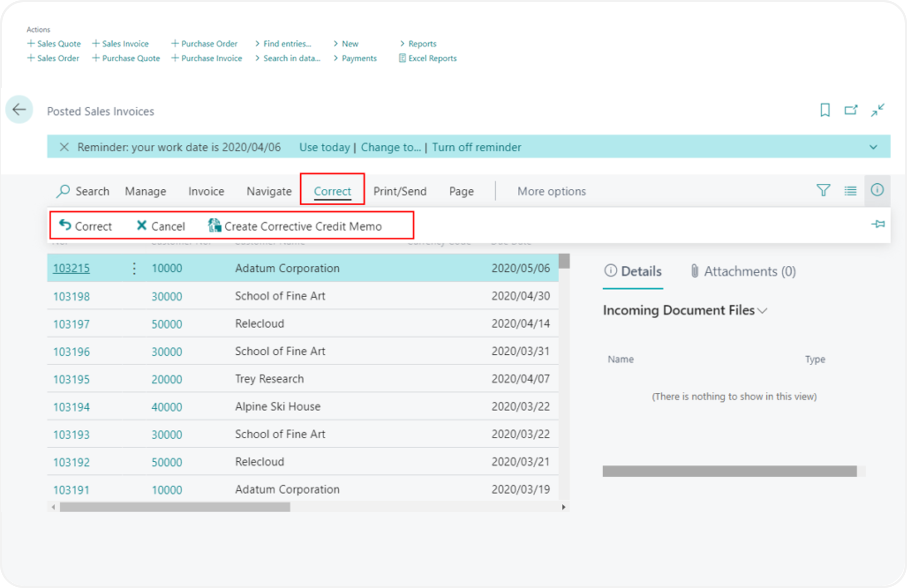Click the invoice list vertical scrollbar thumb
This screenshot has height=588, width=907.
tap(564, 261)
